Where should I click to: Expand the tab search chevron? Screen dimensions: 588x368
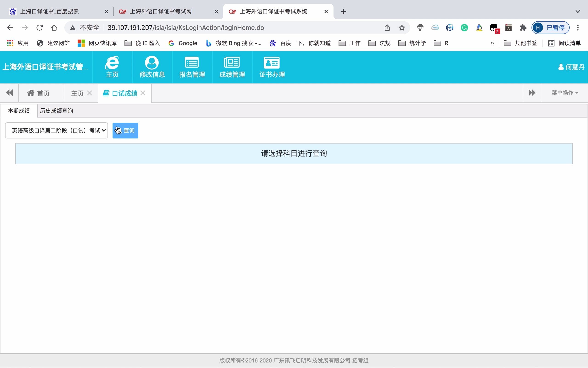tap(578, 11)
